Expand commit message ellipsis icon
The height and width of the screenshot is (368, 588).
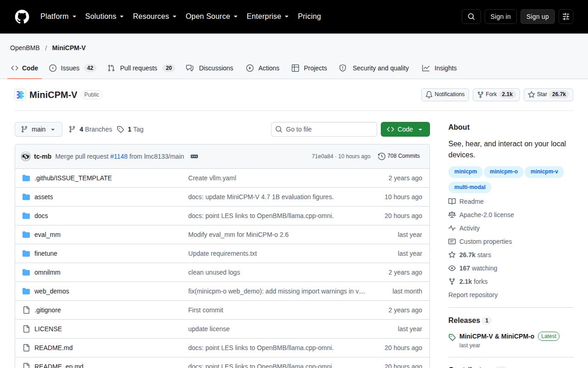click(x=194, y=156)
